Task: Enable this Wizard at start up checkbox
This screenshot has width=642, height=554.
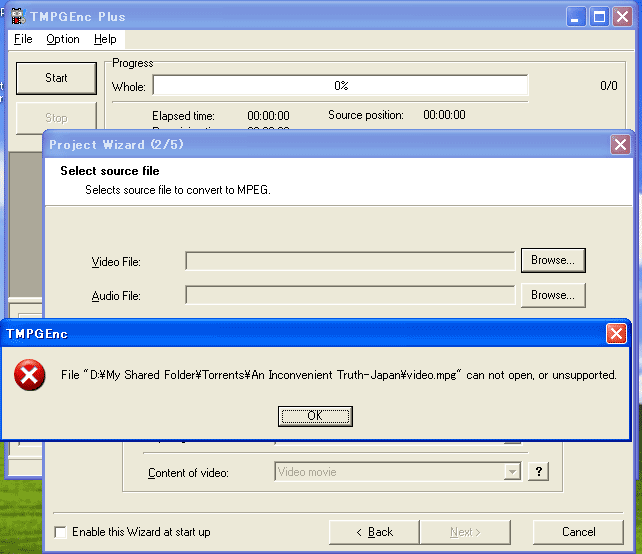Action: pos(60,532)
